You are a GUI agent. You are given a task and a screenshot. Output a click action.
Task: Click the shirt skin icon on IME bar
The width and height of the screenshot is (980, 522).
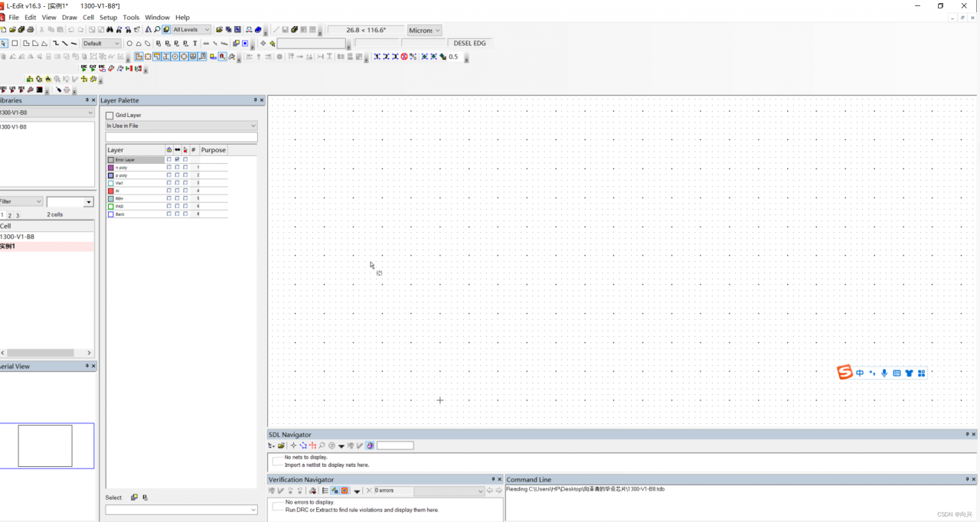click(909, 373)
